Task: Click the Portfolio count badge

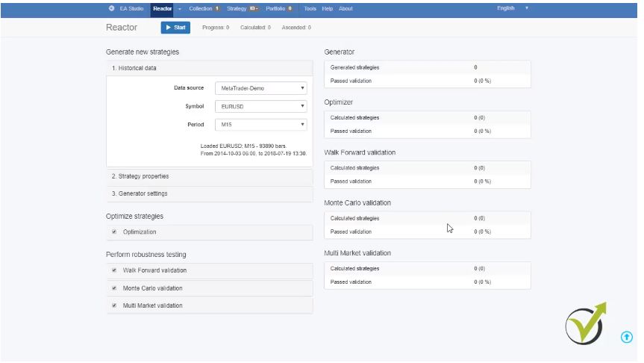Action: 290,8
